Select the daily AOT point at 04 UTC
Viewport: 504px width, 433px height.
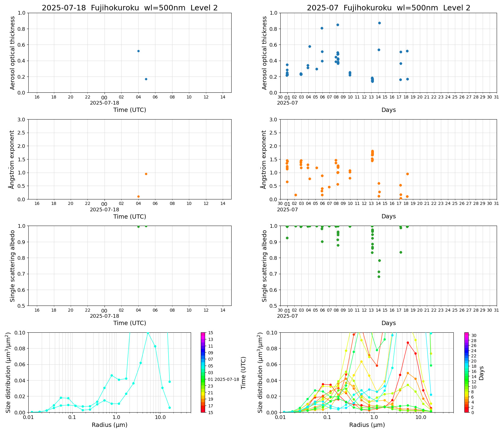[138, 51]
